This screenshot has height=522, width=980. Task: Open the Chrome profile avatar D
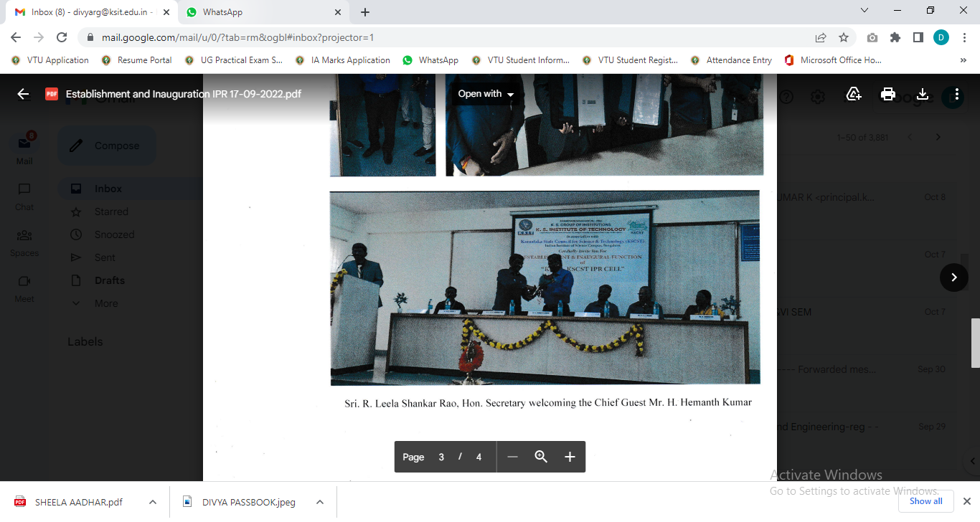tap(941, 37)
